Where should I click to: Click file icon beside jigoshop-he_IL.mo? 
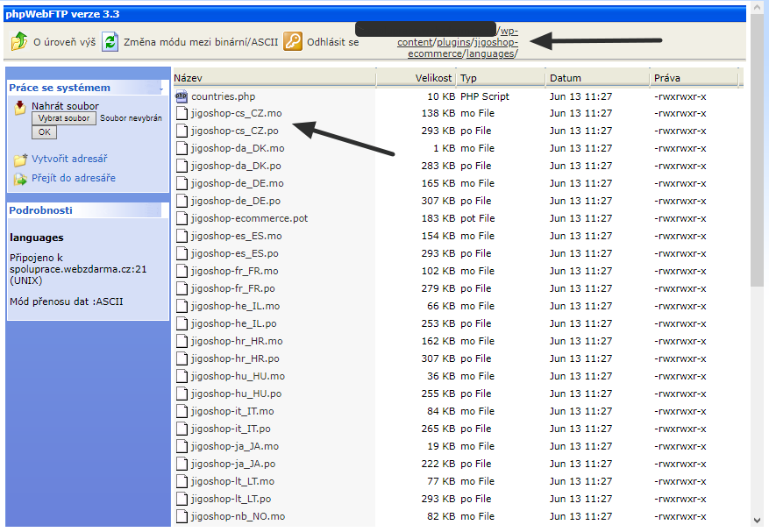pyautogui.click(x=182, y=306)
